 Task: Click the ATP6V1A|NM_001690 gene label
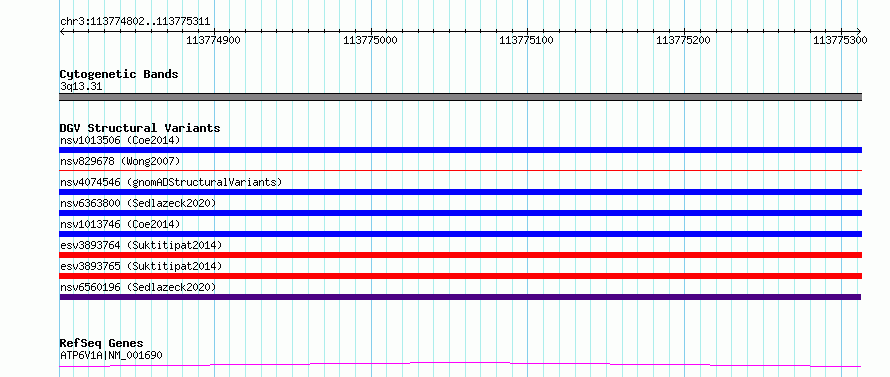click(x=111, y=356)
